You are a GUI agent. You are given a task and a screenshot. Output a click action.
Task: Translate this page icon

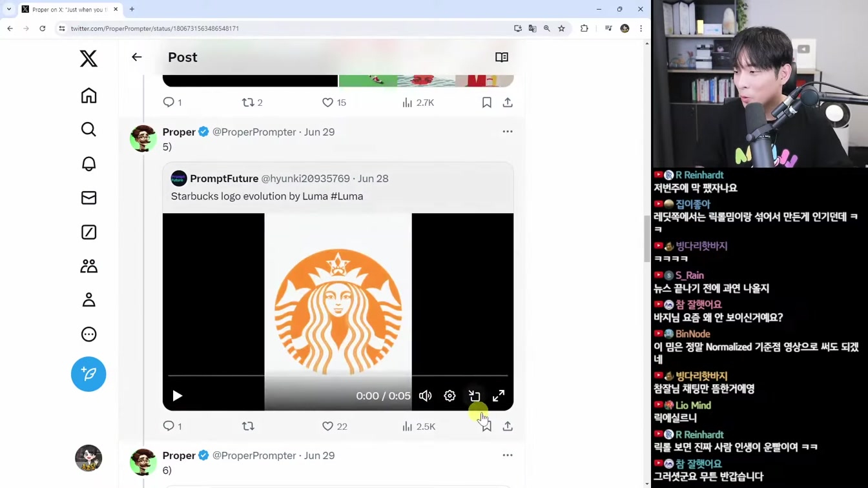[x=532, y=28]
